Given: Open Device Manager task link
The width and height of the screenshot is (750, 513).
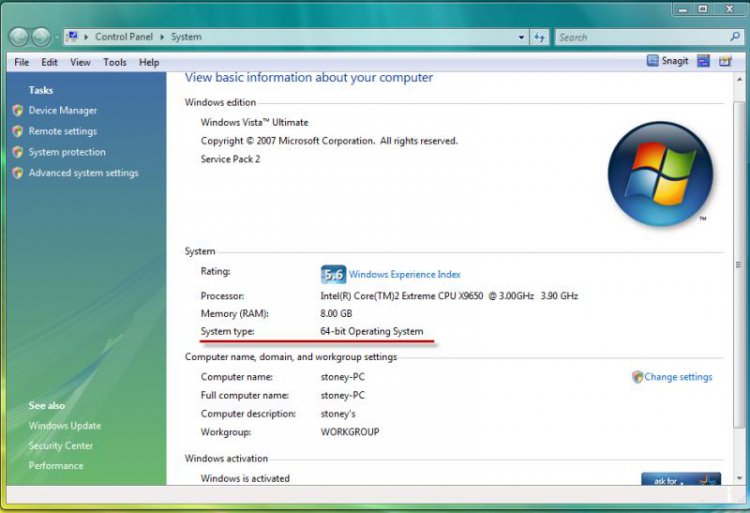Looking at the screenshot, I should (x=63, y=110).
